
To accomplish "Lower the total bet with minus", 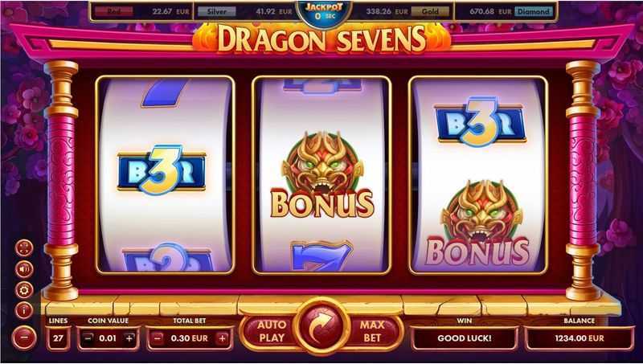I will 158,338.
